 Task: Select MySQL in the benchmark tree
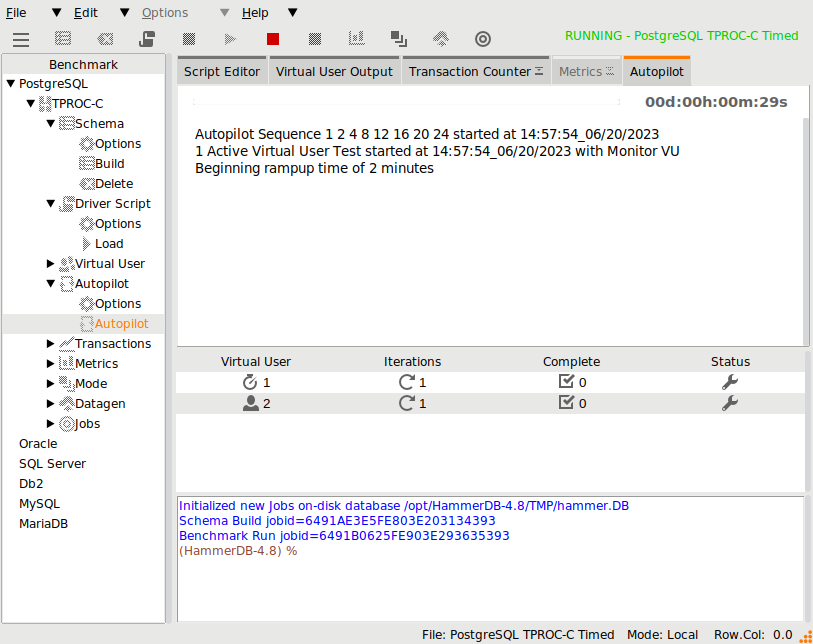(x=39, y=503)
